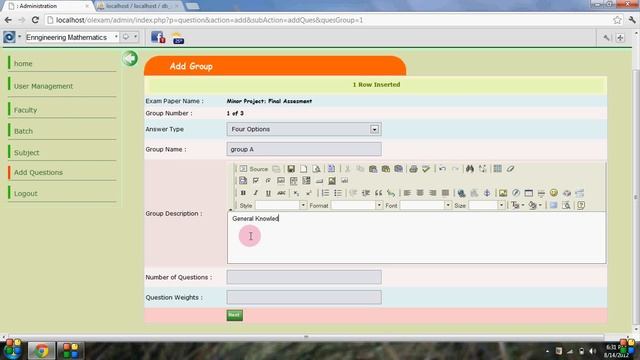
Task: Click the browser reload button
Action: [35, 20]
